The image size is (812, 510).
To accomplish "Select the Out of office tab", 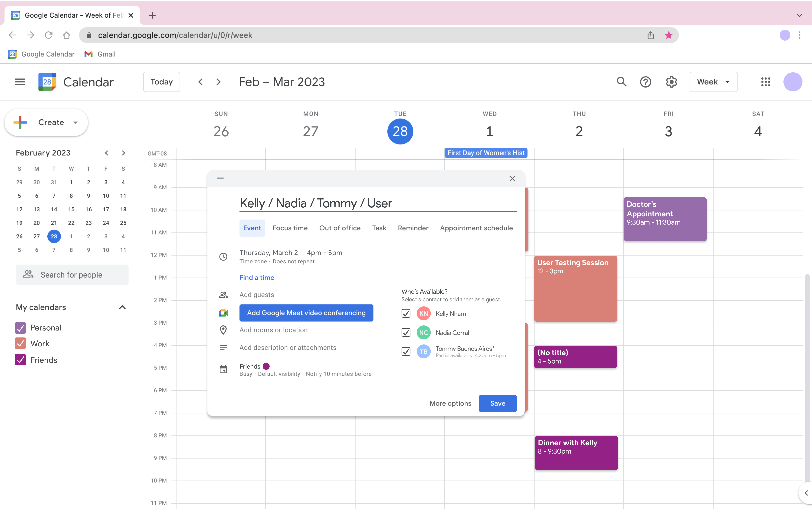I will (x=340, y=228).
